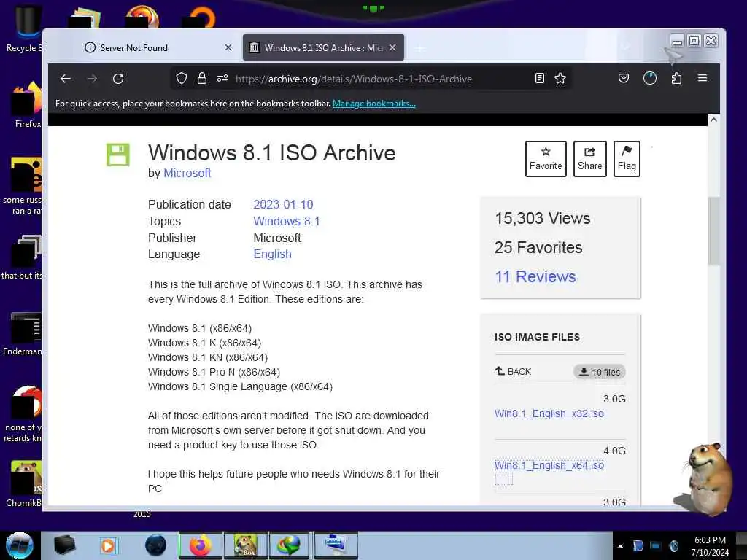Click the 15,303 Views text
The width and height of the screenshot is (747, 560).
[543, 218]
